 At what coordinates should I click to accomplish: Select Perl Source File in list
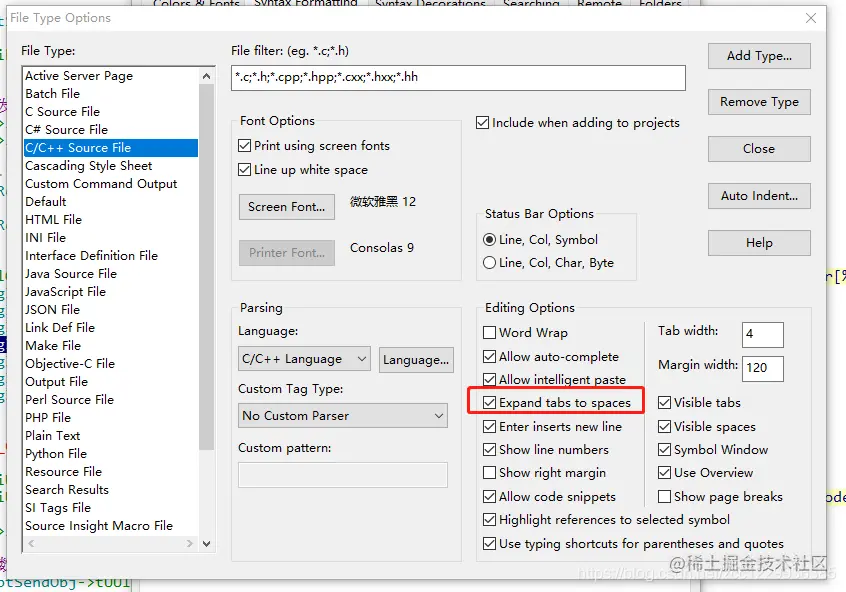[x=111, y=400]
